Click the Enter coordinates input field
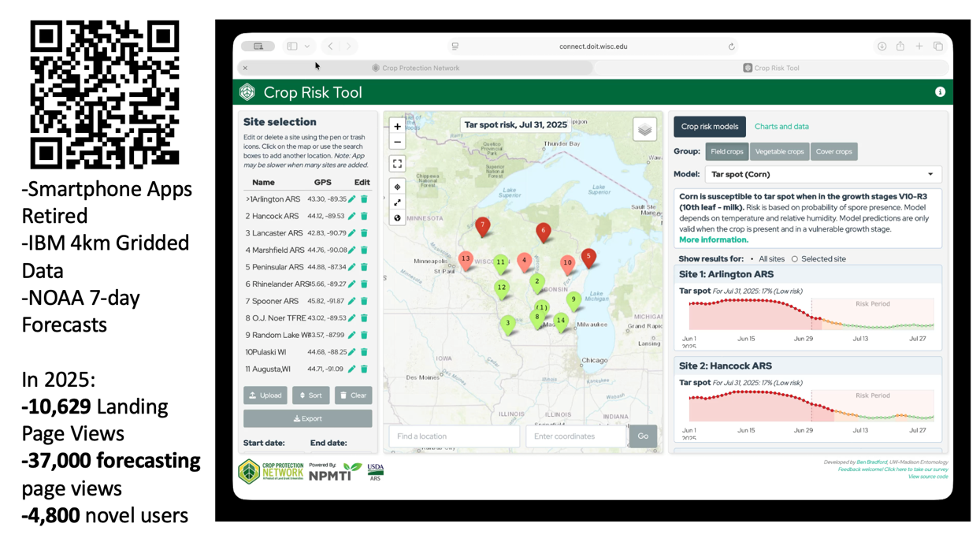This screenshot has height=553, width=980. click(576, 436)
